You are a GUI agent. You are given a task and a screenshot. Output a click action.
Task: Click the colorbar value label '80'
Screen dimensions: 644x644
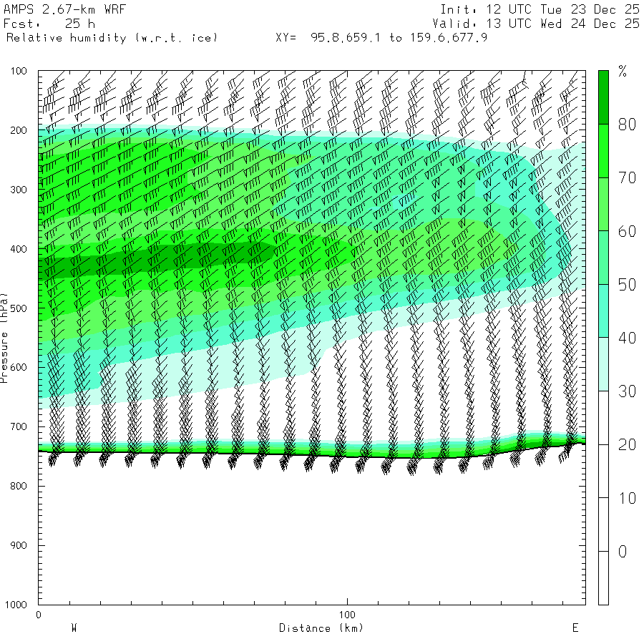[627, 125]
